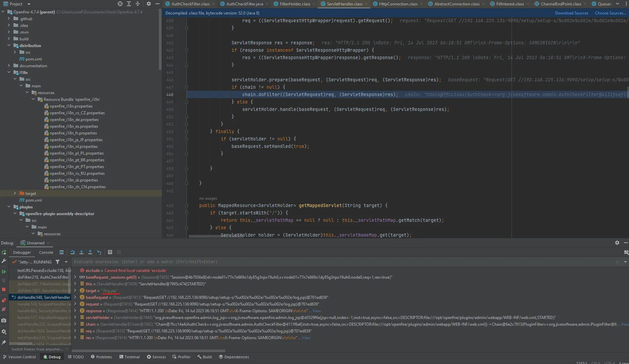Toggle the frames filter funnel icon
The image size is (629, 364).
click(58, 262)
